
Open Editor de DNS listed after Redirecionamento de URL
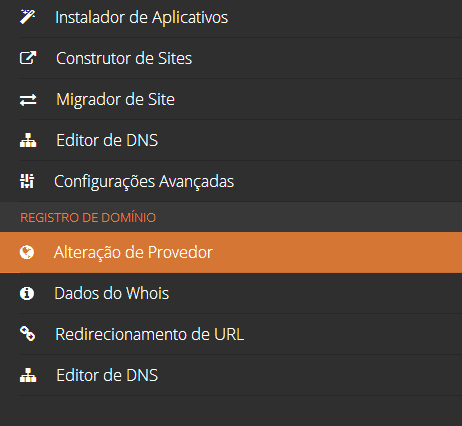(231, 375)
